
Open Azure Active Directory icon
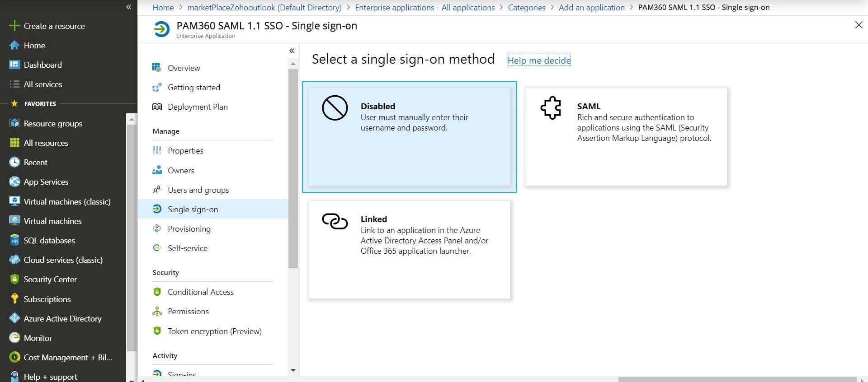click(x=14, y=318)
